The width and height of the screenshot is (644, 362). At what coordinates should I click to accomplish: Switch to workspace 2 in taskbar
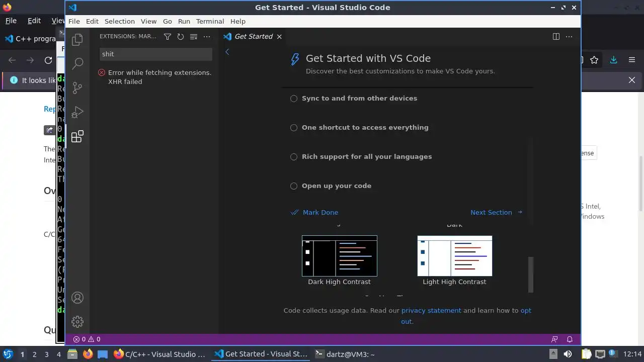[x=34, y=354]
